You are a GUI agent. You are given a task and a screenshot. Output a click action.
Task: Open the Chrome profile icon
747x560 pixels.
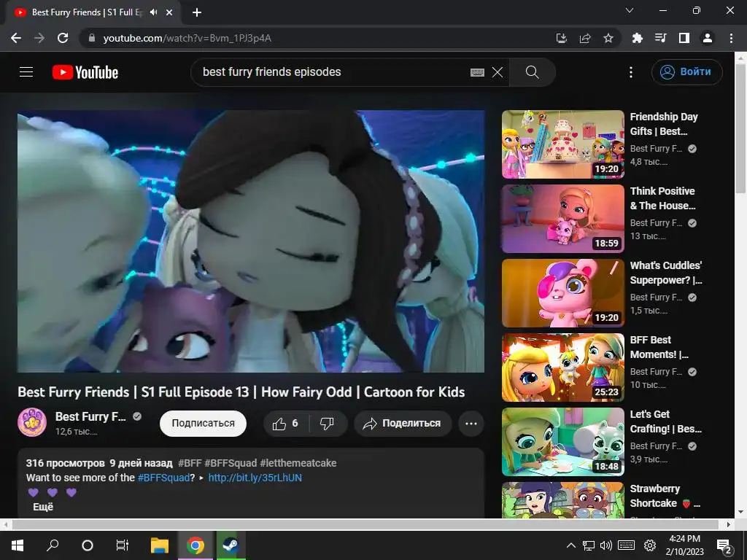click(708, 38)
